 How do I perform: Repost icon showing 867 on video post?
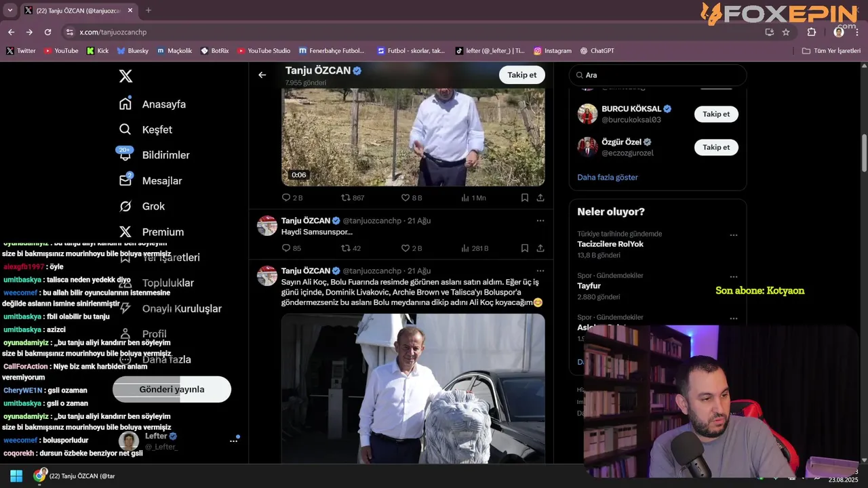click(x=346, y=198)
